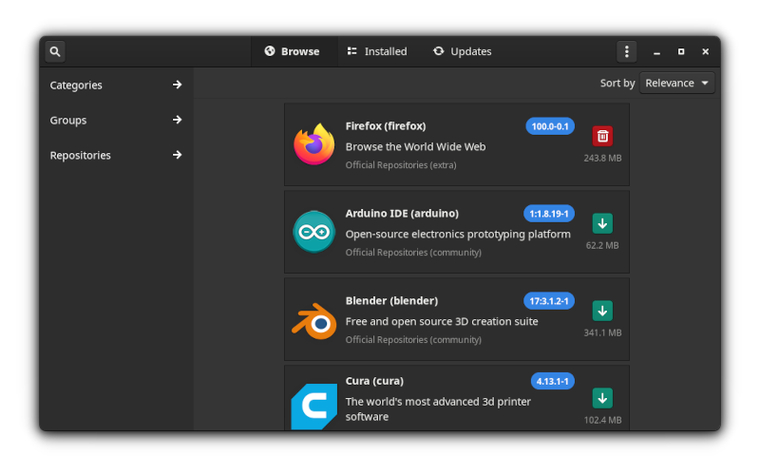Switch to the Updates tab
The width and height of the screenshot is (760, 474).
tap(462, 51)
